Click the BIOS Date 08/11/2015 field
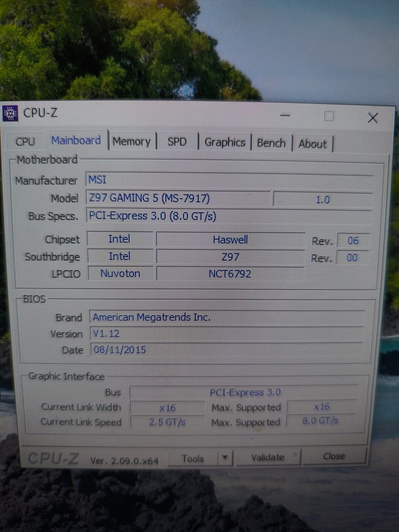The width and height of the screenshot is (399, 532). (x=227, y=350)
